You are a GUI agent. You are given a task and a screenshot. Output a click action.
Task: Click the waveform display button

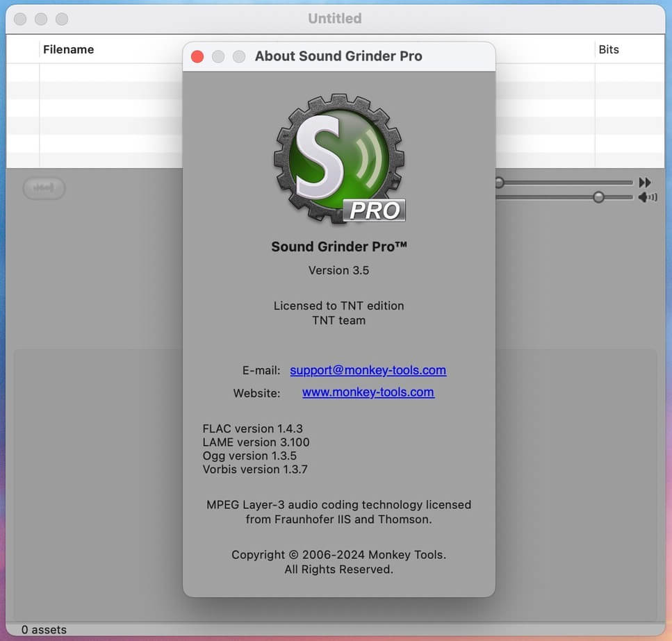click(x=44, y=188)
